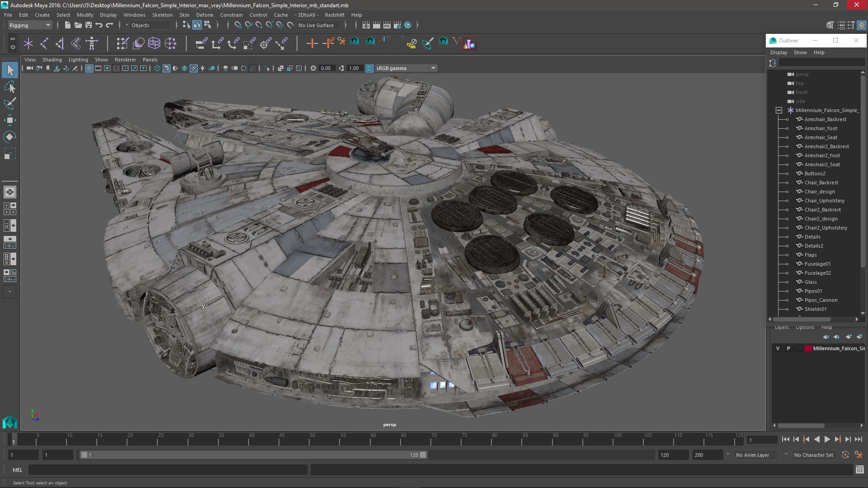Toggle use all lights viewport button
This screenshot has width=868, height=488.
pos(203,68)
